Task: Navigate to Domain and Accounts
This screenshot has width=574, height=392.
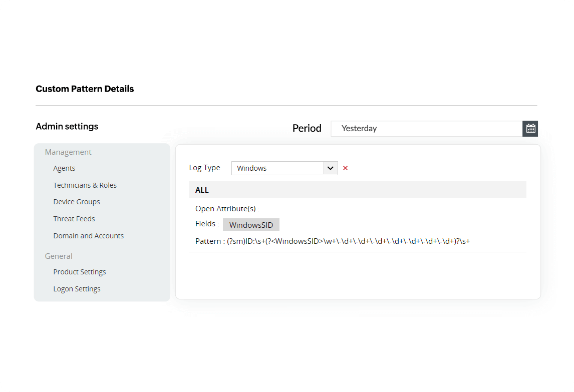Action: (88, 236)
